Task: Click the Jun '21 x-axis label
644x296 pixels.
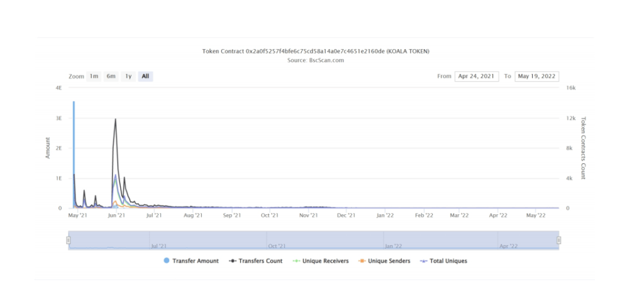Action: tap(116, 215)
